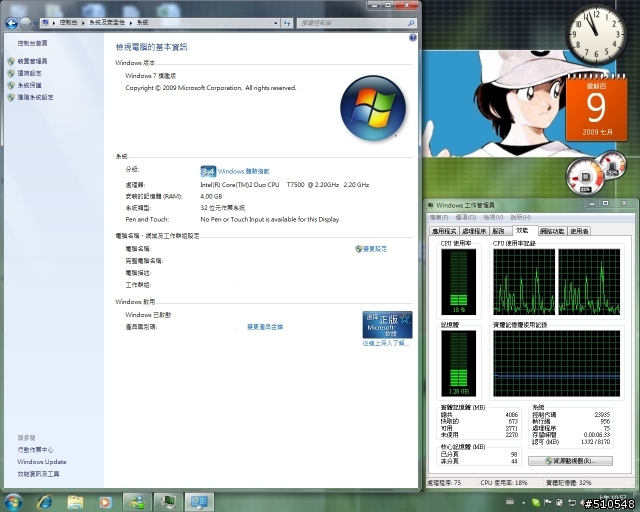640x512 pixels.
Task: Open the recent pages arrow beside the Forward button
Action: click(36, 24)
